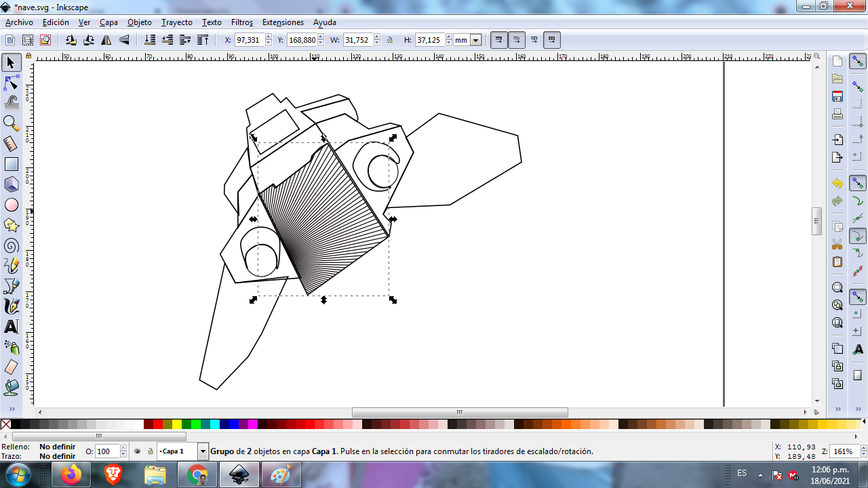868x488 pixels.
Task: Select the Pencil freehand tool
Action: [11, 266]
